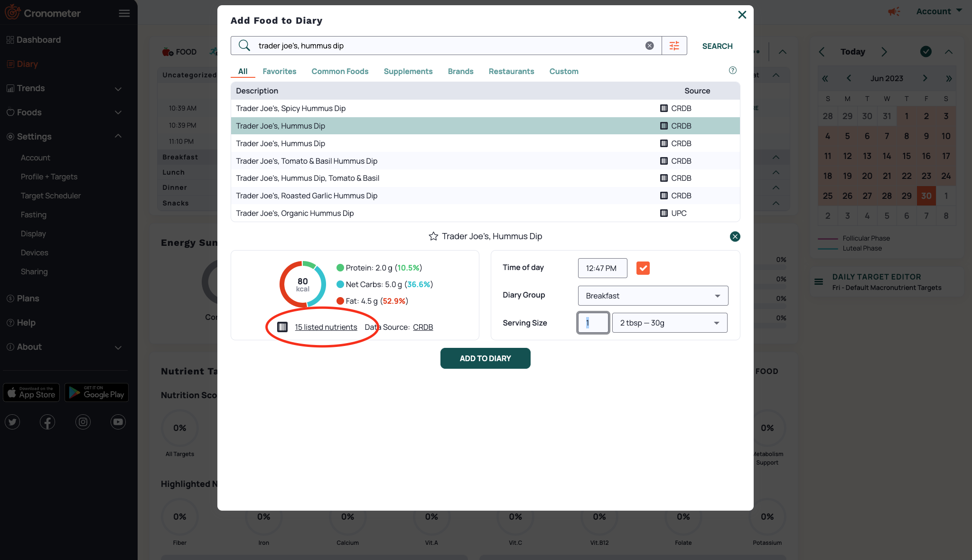Image resolution: width=972 pixels, height=560 pixels.
Task: Switch to the Supplements tab
Action: [x=408, y=71]
